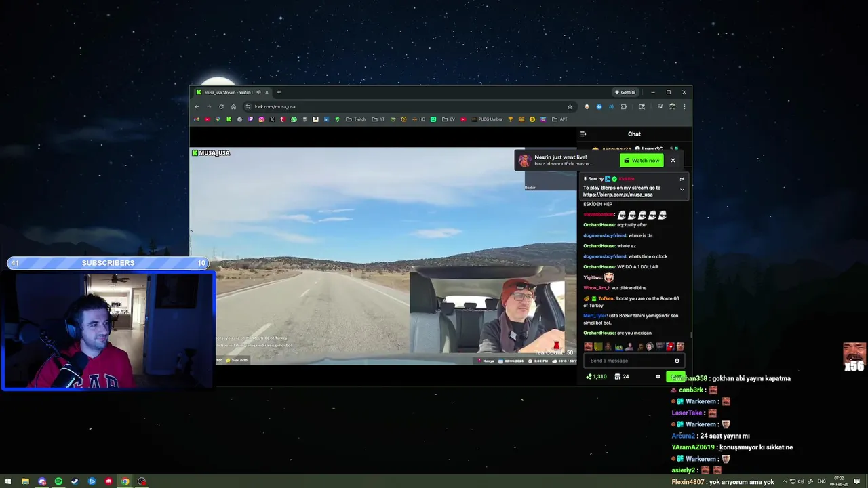Image resolution: width=868 pixels, height=488 pixels.
Task: Open Windows Start menu
Action: click(8, 482)
